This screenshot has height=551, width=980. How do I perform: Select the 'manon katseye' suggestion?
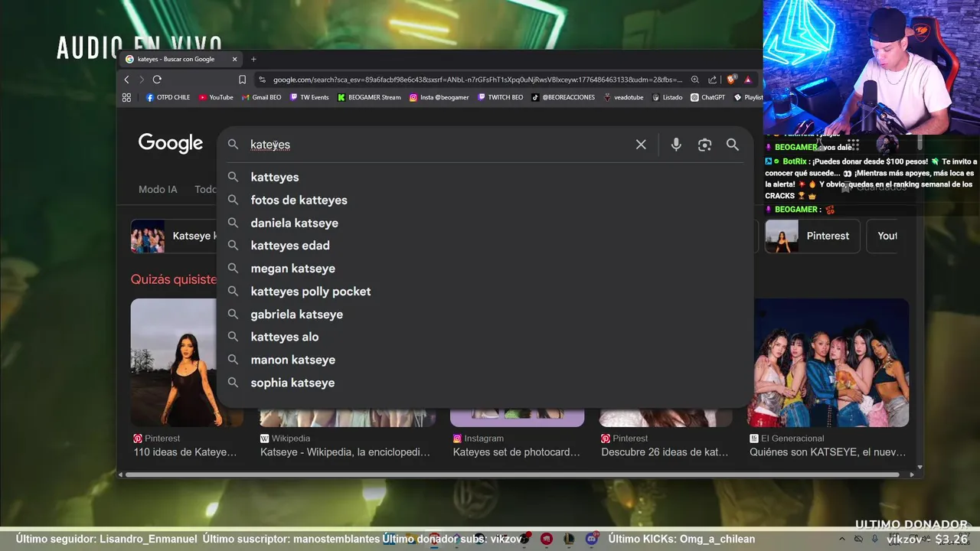click(x=485, y=360)
